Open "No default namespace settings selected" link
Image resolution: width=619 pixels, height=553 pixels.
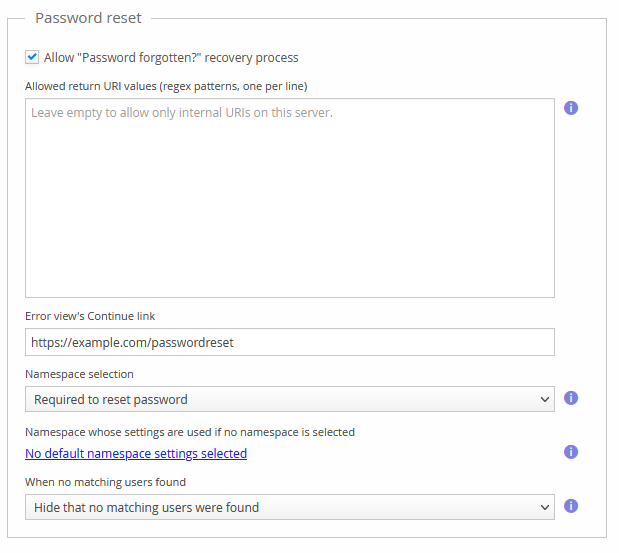(x=136, y=454)
